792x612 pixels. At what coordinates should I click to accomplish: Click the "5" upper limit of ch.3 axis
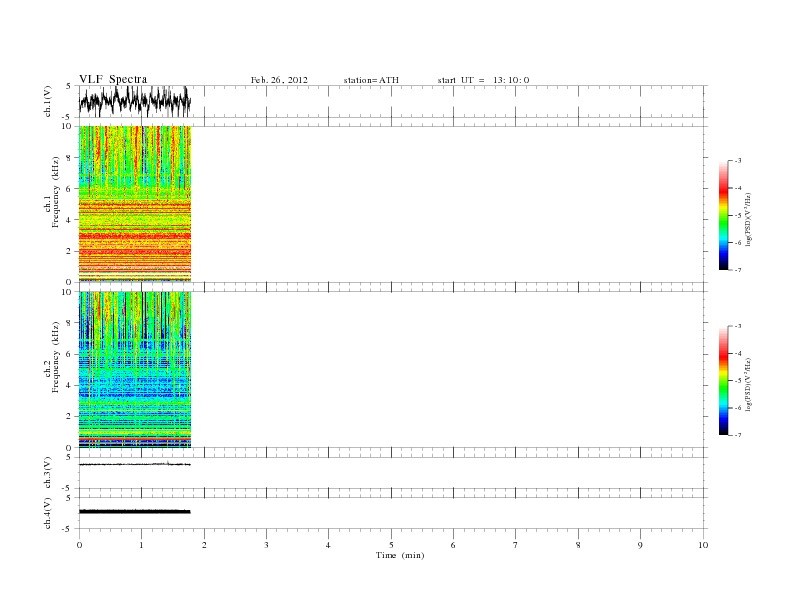[69, 457]
